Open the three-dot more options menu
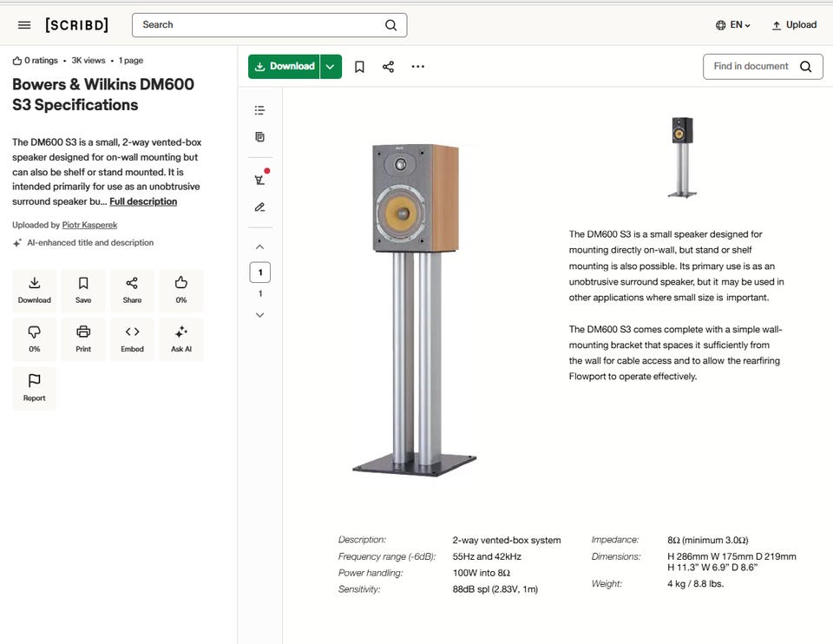Image resolution: width=833 pixels, height=644 pixels. pyautogui.click(x=418, y=67)
